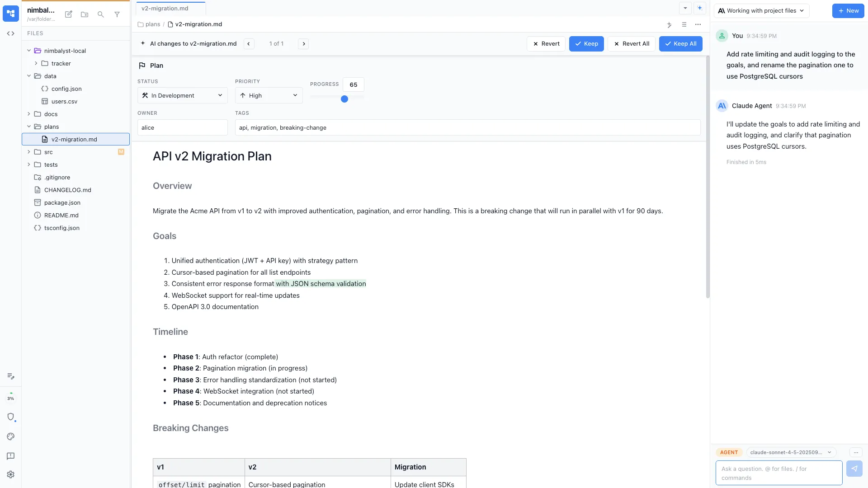Screen dimensions: 868x488
Task: Click the AI sparkle edit icon above the document
Action: tap(669, 25)
